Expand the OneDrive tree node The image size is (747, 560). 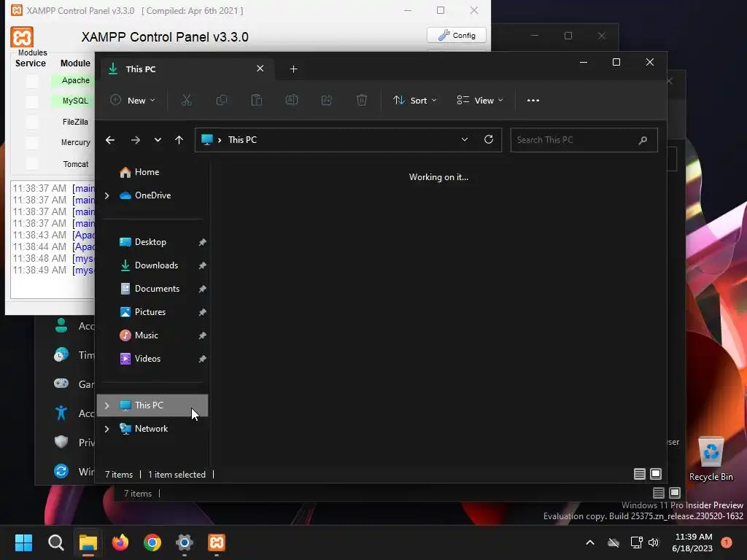(x=107, y=195)
